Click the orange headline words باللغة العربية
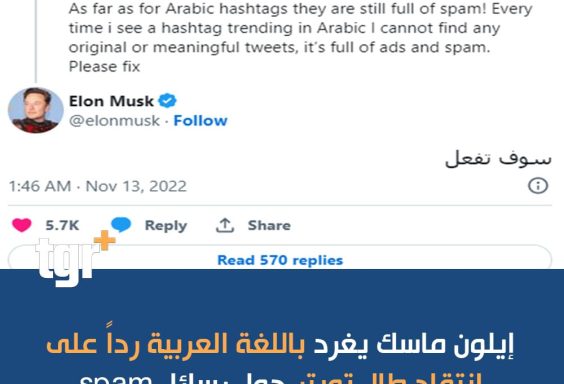The width and height of the screenshot is (564, 384). coord(226,344)
